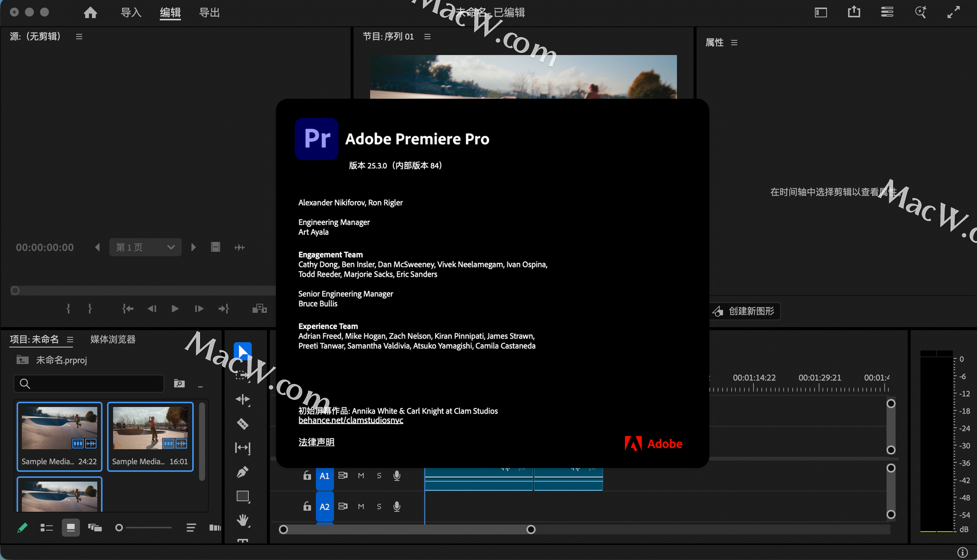The height and width of the screenshot is (560, 977).
Task: Open 未命名.prproj bin folder icon
Action: pos(22,360)
